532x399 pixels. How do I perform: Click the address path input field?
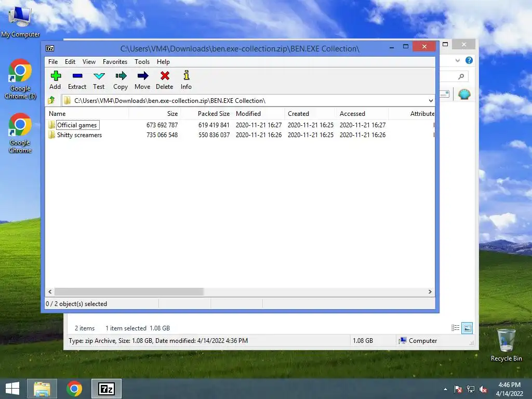click(x=248, y=100)
